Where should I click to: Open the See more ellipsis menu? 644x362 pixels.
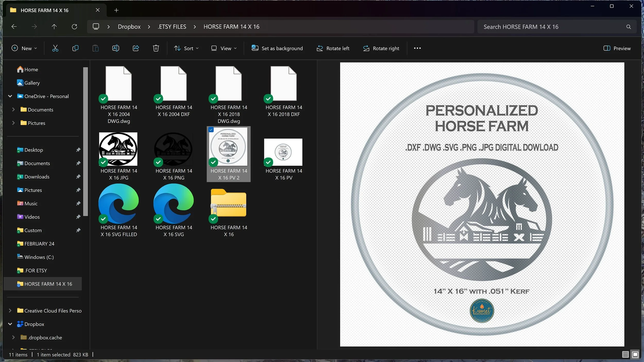[x=417, y=48]
